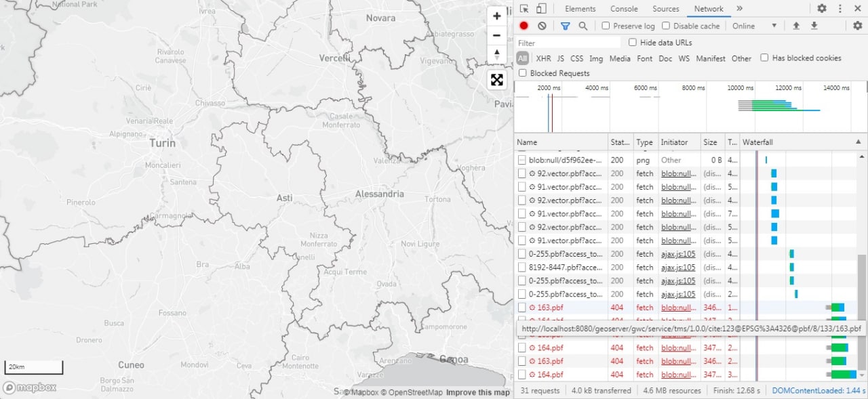Image resolution: width=868 pixels, height=399 pixels.
Task: Click the map zoom in plus button
Action: pos(497,16)
